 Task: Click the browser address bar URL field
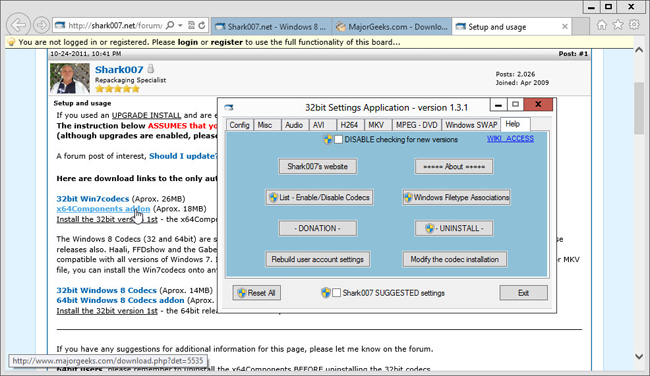(x=114, y=26)
